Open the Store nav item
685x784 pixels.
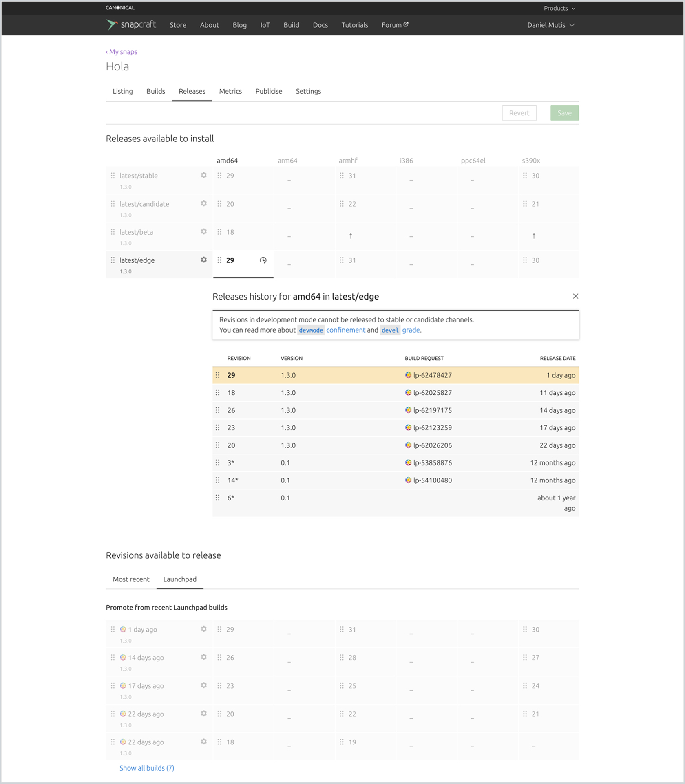(x=178, y=25)
